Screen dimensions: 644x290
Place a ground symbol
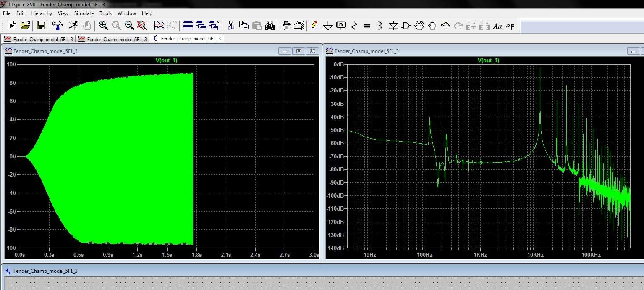pyautogui.click(x=328, y=26)
